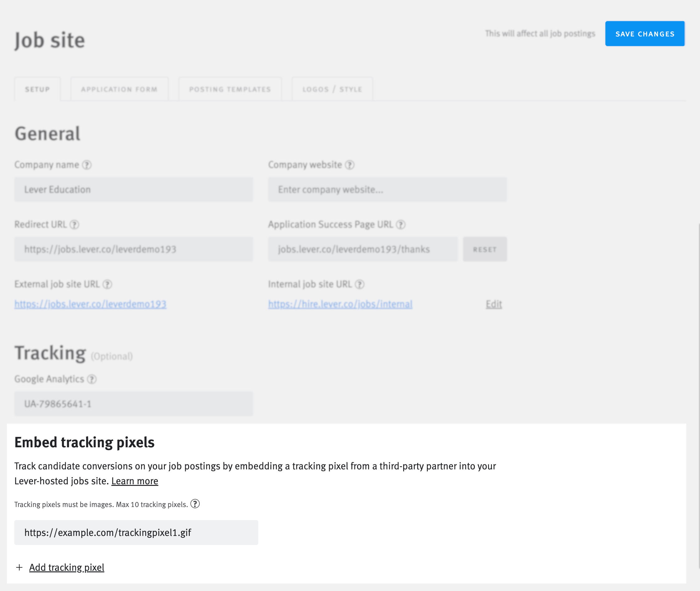Select the Logos / Style tab
700x591 pixels.
click(x=332, y=89)
